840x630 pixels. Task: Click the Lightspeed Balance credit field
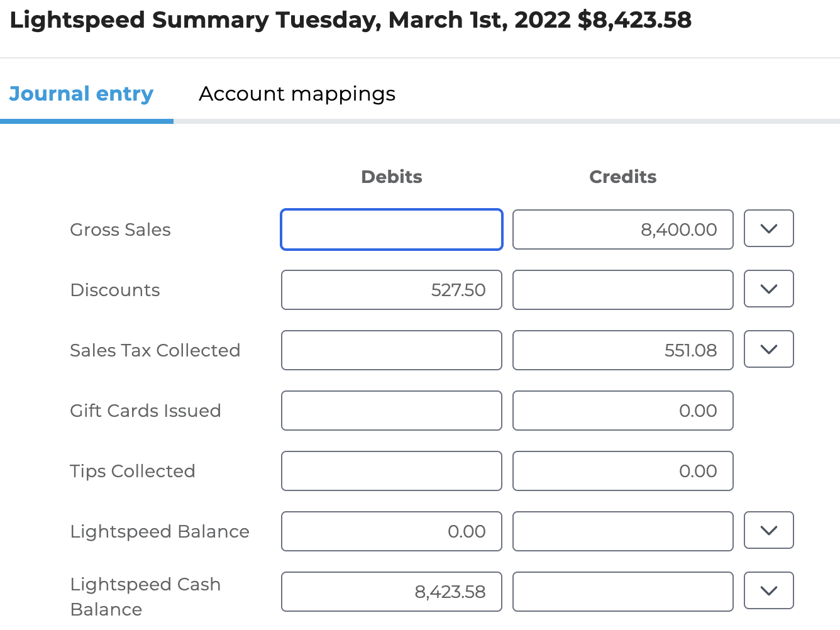(623, 531)
